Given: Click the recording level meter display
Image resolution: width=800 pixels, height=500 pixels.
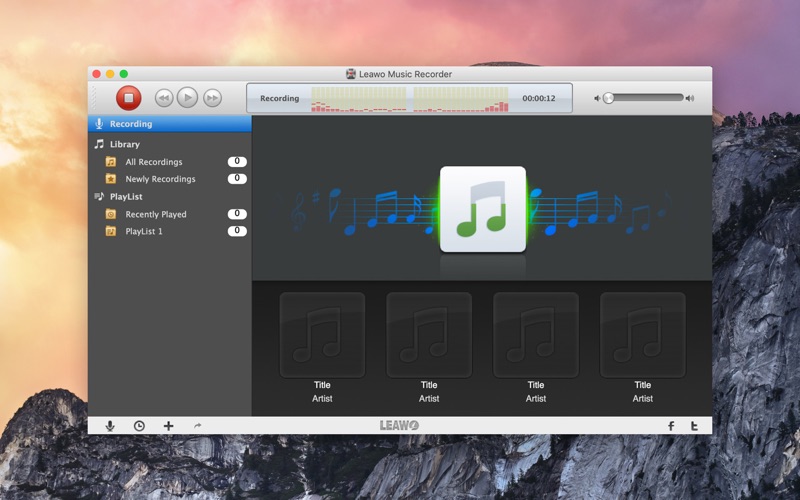Looking at the screenshot, I should pyautogui.click(x=410, y=99).
